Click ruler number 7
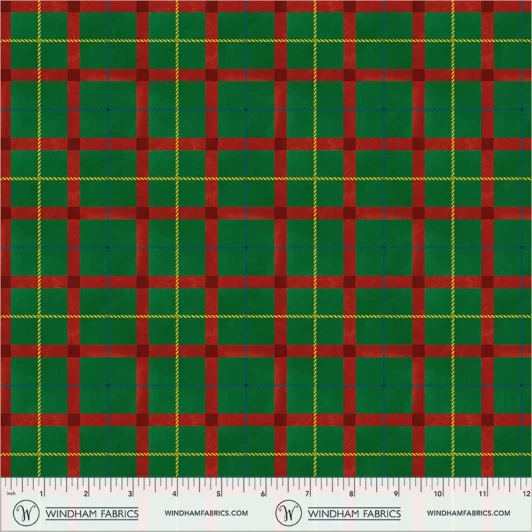The image size is (532, 532). (307, 494)
